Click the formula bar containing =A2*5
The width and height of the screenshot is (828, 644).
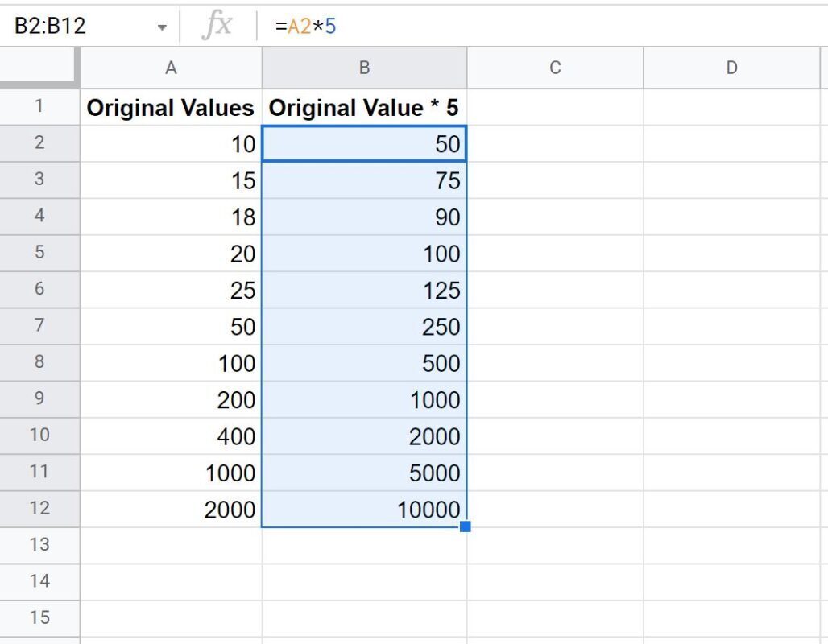click(x=544, y=26)
